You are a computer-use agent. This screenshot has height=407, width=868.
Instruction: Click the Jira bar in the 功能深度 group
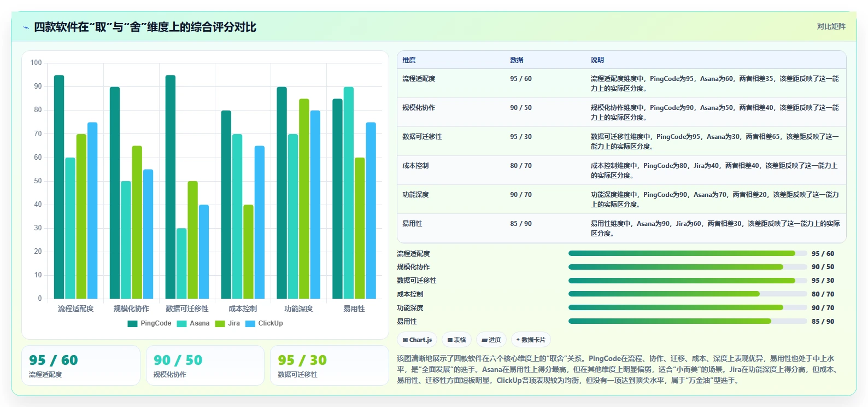tap(304, 199)
